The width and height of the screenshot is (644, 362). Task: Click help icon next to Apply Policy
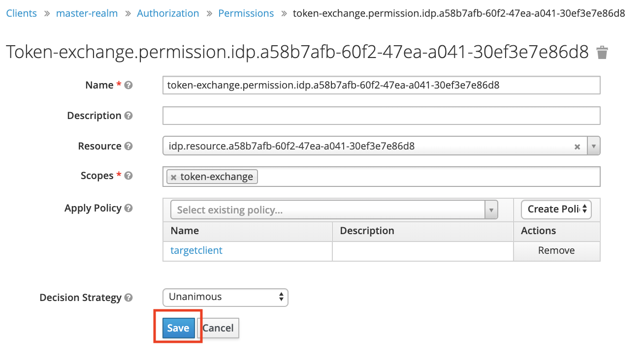coord(129,208)
